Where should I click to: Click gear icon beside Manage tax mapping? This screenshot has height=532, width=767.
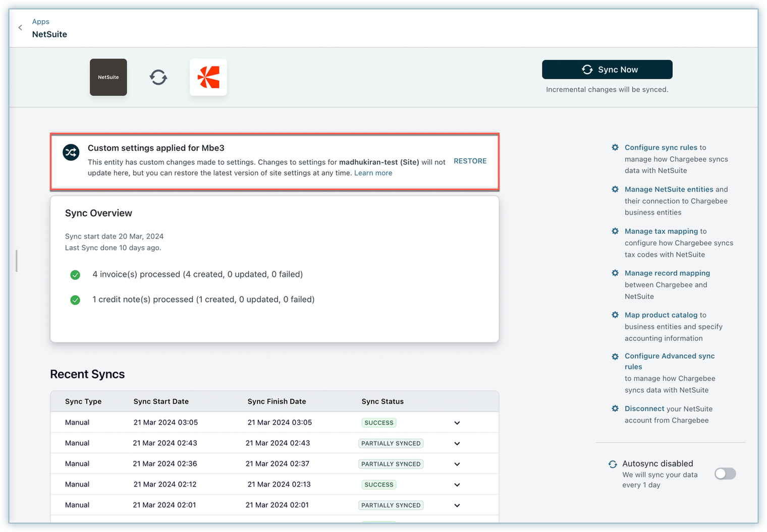pyautogui.click(x=615, y=231)
